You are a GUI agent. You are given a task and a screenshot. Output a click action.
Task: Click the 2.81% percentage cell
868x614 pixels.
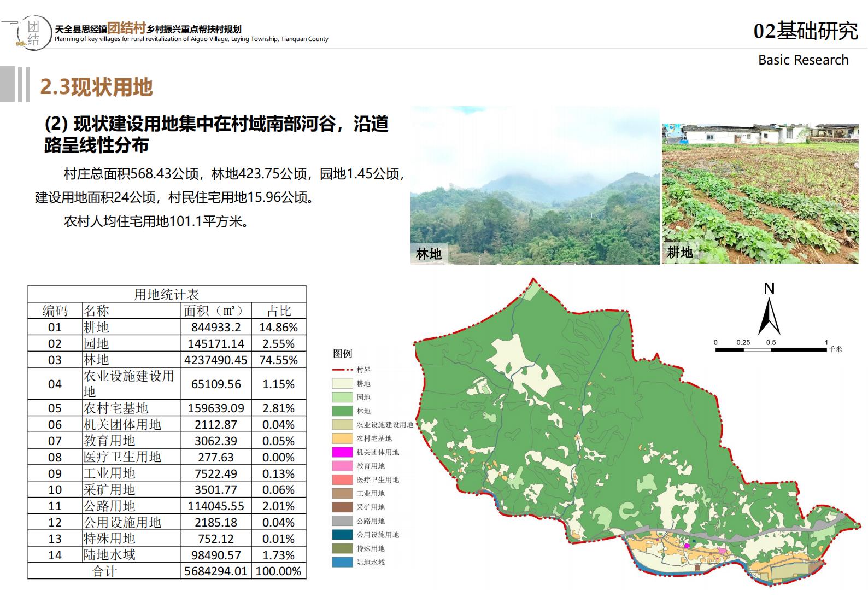pos(279,408)
